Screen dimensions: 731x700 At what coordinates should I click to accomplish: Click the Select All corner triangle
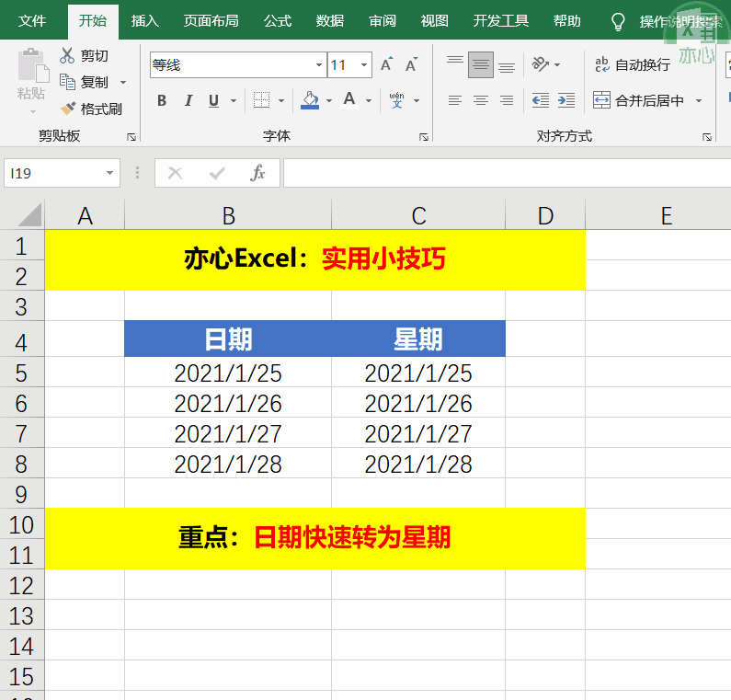pyautogui.click(x=29, y=215)
